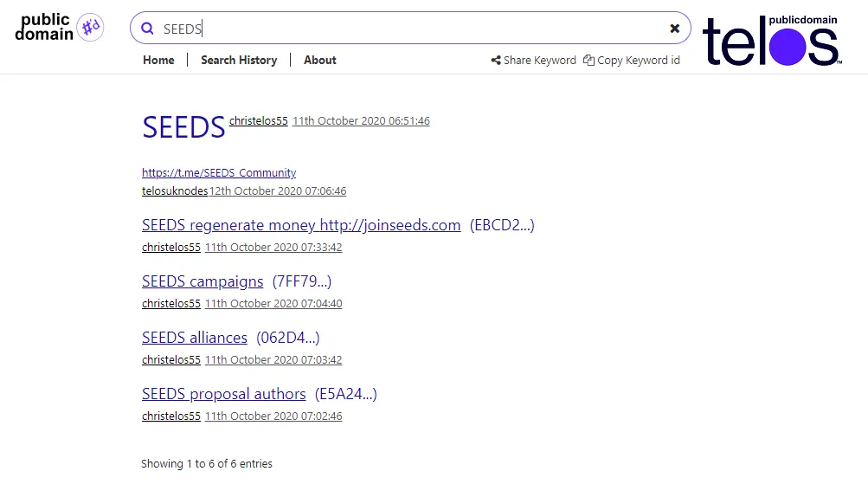This screenshot has width=868, height=484.
Task: Clear the search field with the X icon
Action: click(674, 29)
